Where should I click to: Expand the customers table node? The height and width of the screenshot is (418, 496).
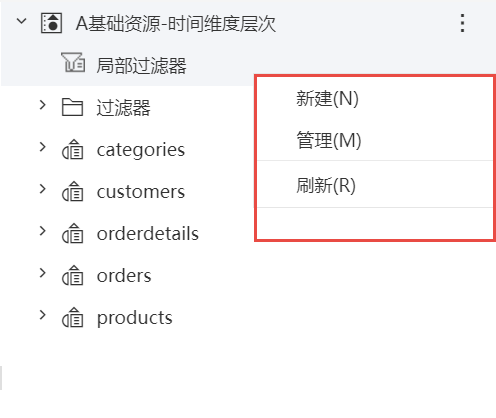pyautogui.click(x=42, y=189)
